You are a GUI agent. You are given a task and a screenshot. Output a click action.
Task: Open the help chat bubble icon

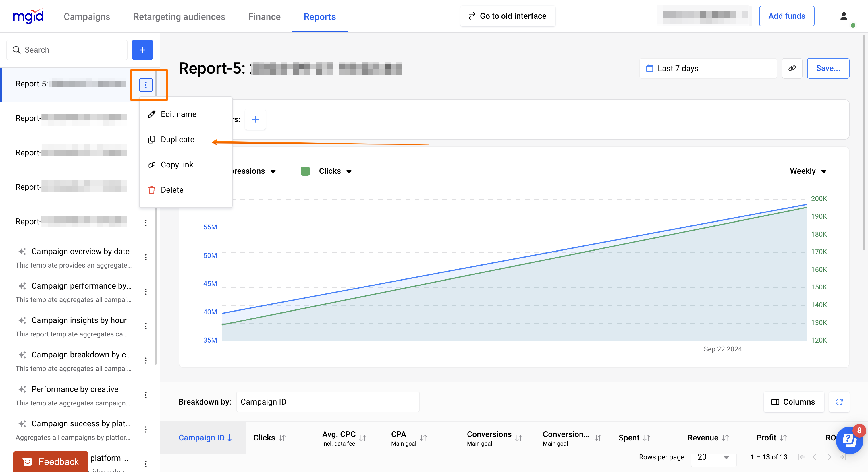coord(849,440)
